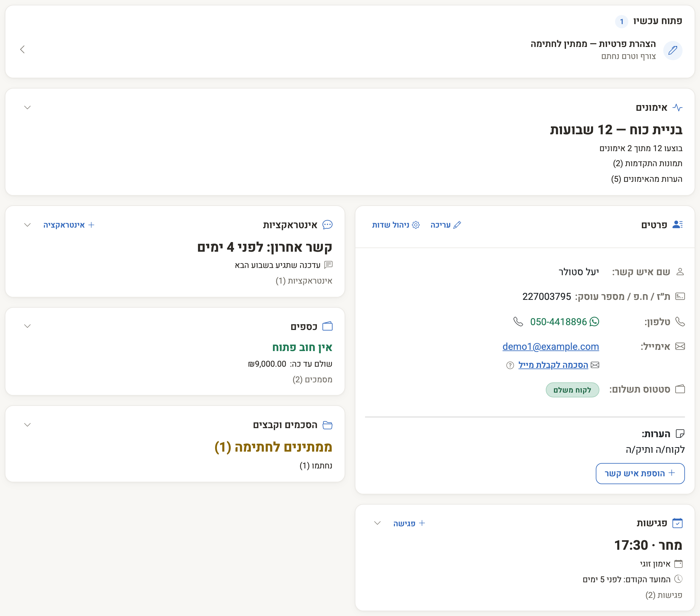Click the help question mark icon
The width and height of the screenshot is (700, 616).
coord(510,365)
